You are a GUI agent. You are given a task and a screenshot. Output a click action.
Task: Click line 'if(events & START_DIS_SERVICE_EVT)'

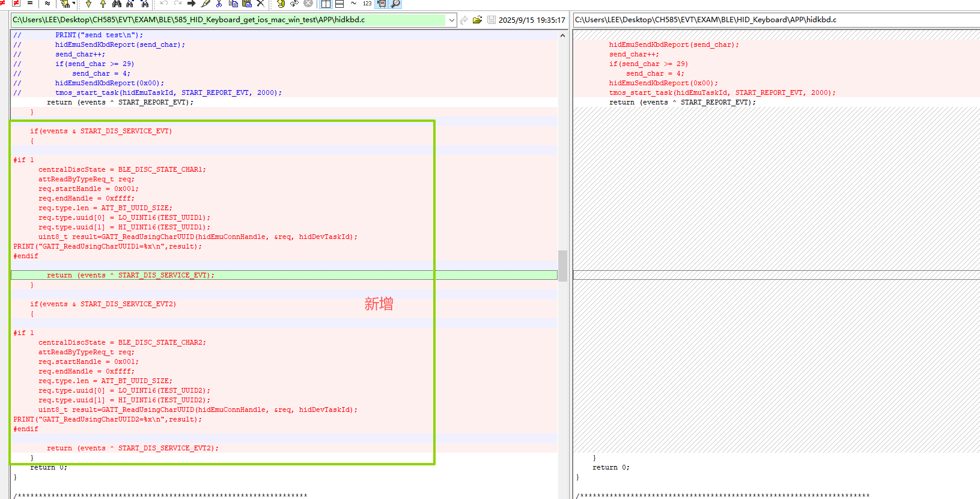tap(100, 131)
